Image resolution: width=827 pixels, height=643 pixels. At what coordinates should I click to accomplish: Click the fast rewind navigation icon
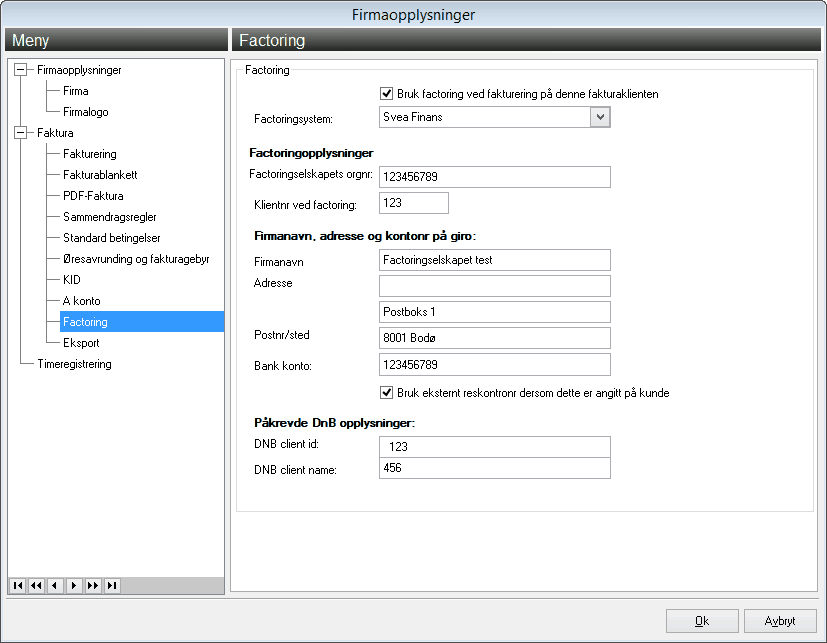click(36, 586)
